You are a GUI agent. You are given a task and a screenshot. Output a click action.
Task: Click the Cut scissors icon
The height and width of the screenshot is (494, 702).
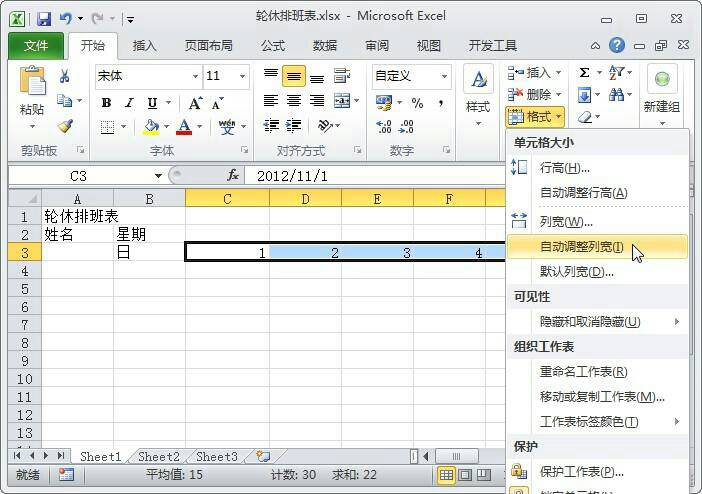[65, 76]
